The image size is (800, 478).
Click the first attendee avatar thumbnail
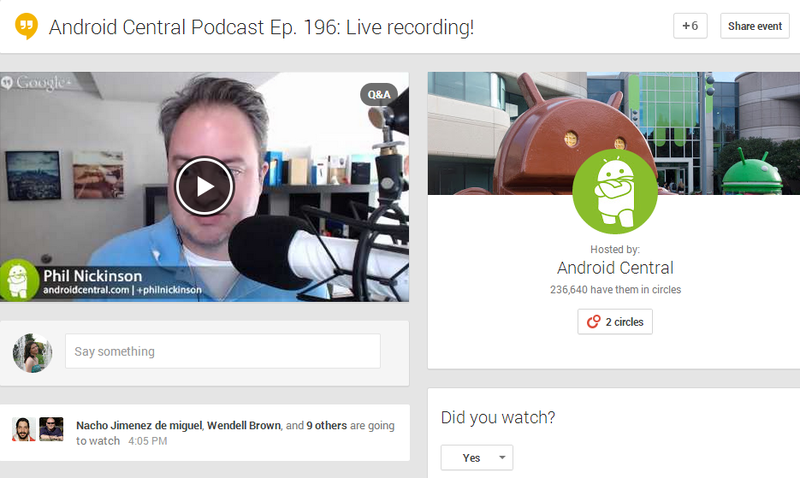pyautogui.click(x=23, y=429)
